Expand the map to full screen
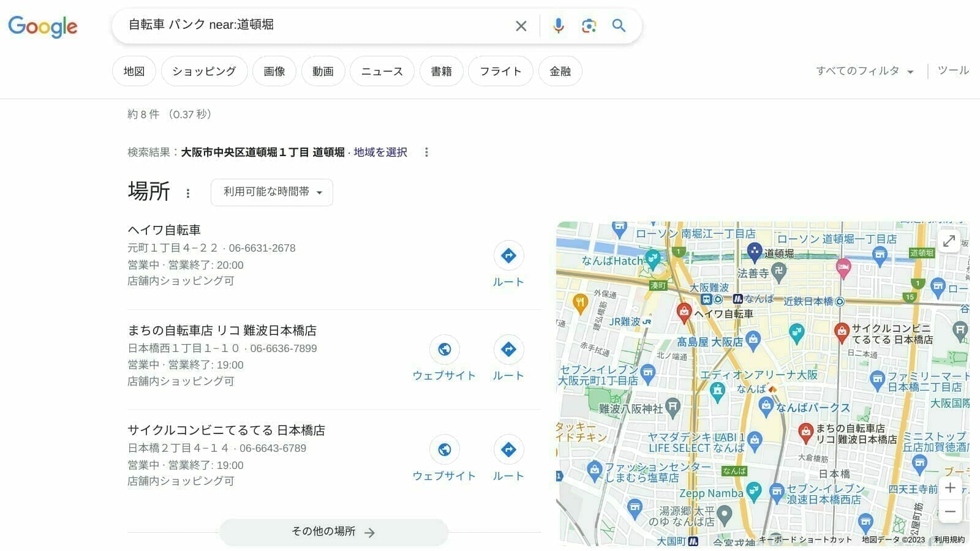The height and width of the screenshot is (551, 980). click(x=949, y=241)
